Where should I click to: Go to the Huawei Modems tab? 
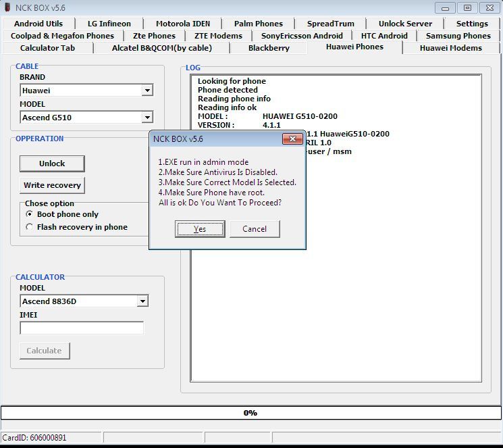[450, 48]
